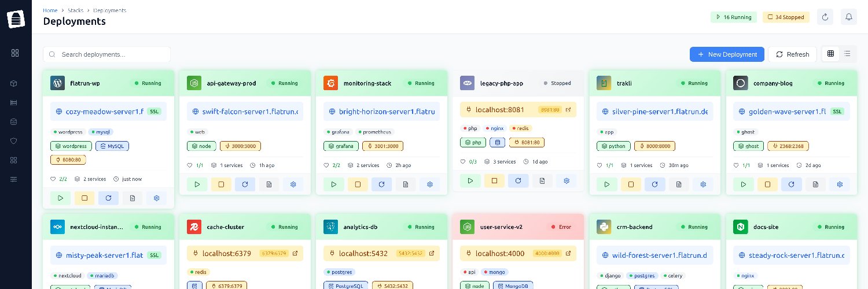
Task: Start the company-blog deployment
Action: (744, 184)
